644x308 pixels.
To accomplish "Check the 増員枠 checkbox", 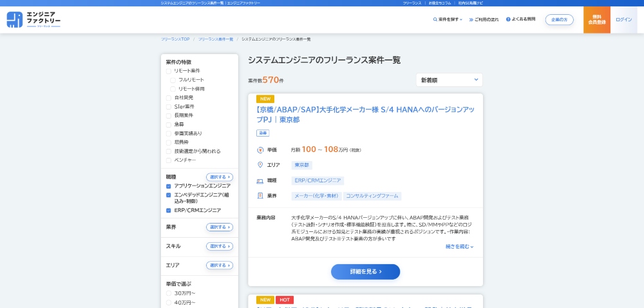I will click(x=168, y=142).
